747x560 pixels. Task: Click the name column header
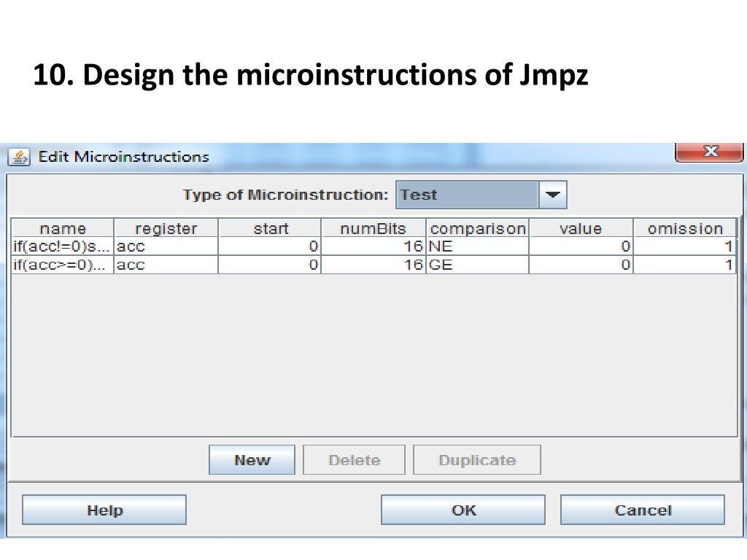point(63,228)
